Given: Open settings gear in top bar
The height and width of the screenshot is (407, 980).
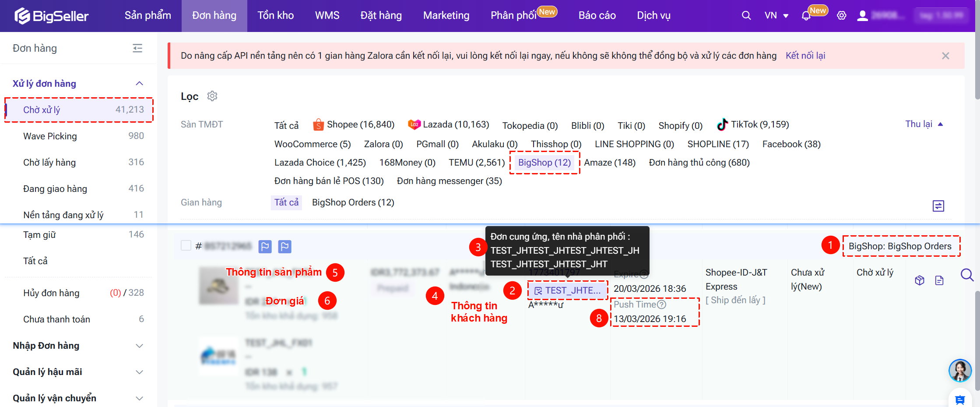Looking at the screenshot, I should tap(841, 16).
